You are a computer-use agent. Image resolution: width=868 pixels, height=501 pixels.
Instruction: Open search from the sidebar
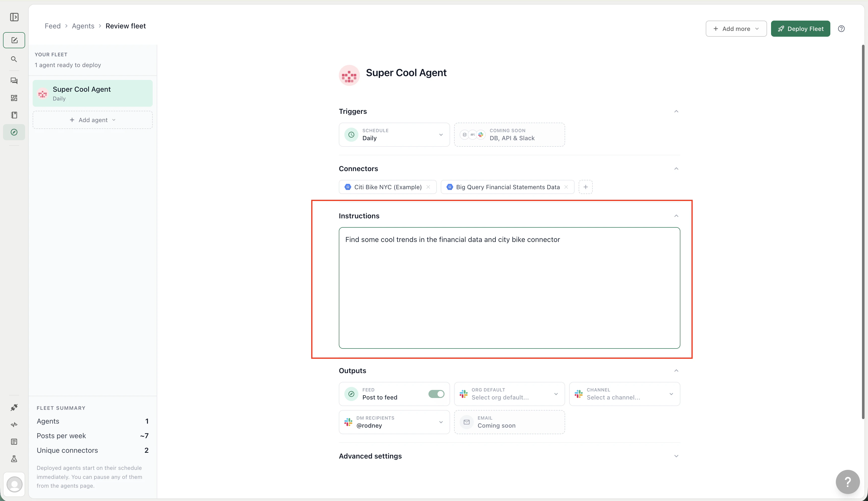pyautogui.click(x=14, y=59)
